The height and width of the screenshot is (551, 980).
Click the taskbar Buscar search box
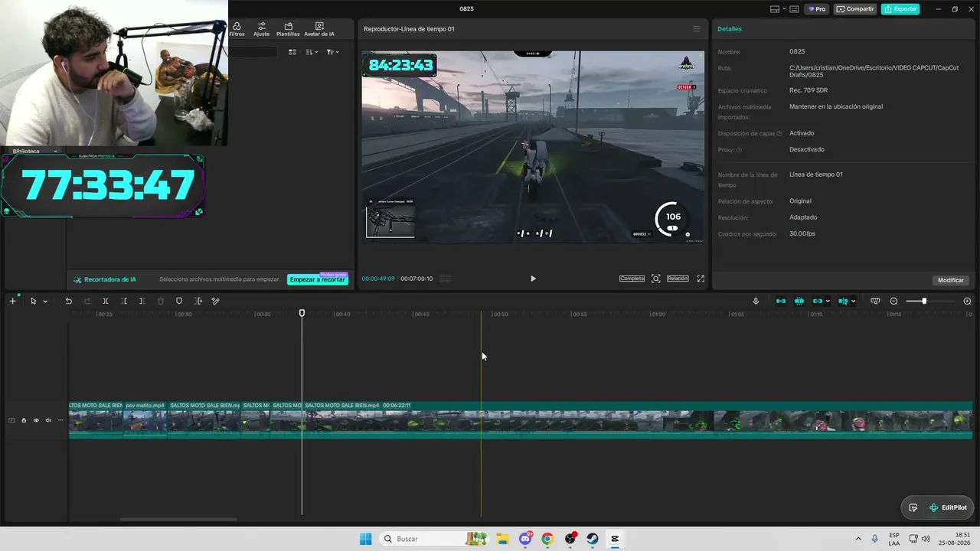(x=434, y=539)
